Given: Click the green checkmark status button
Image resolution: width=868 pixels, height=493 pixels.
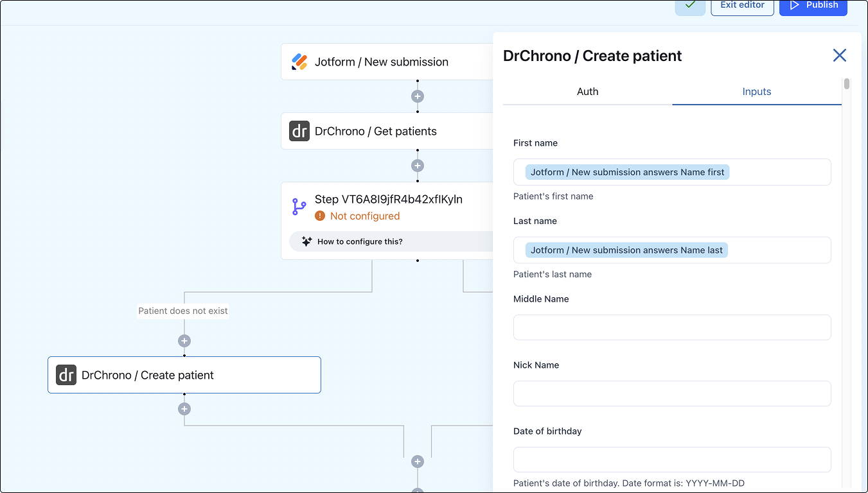Looking at the screenshot, I should click(690, 6).
